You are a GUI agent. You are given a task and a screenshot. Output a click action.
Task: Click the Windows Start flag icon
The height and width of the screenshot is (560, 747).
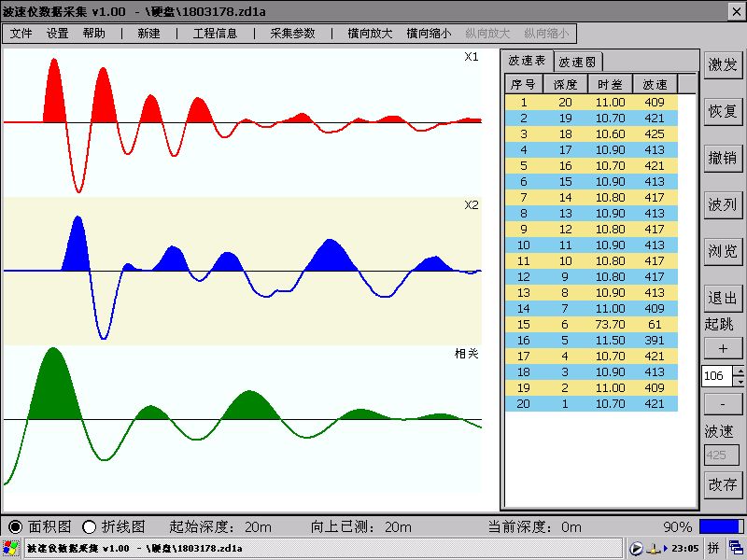coord(11,548)
